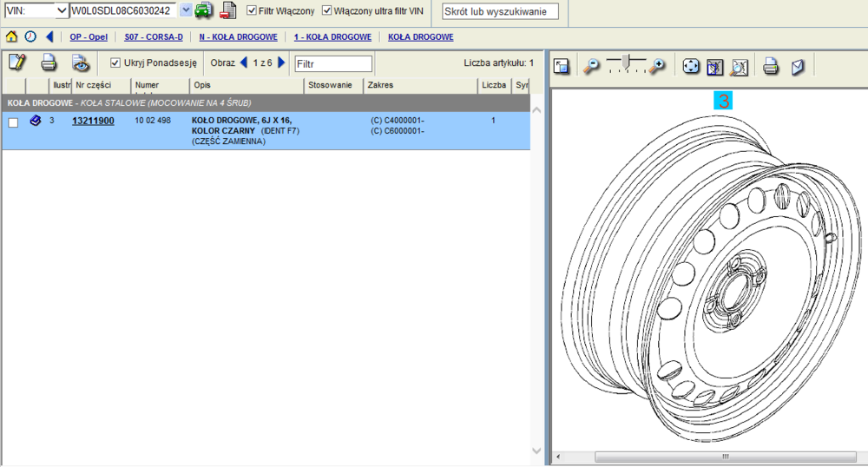Go to the home page icon
The width and height of the screenshot is (868, 467).
tap(11, 37)
